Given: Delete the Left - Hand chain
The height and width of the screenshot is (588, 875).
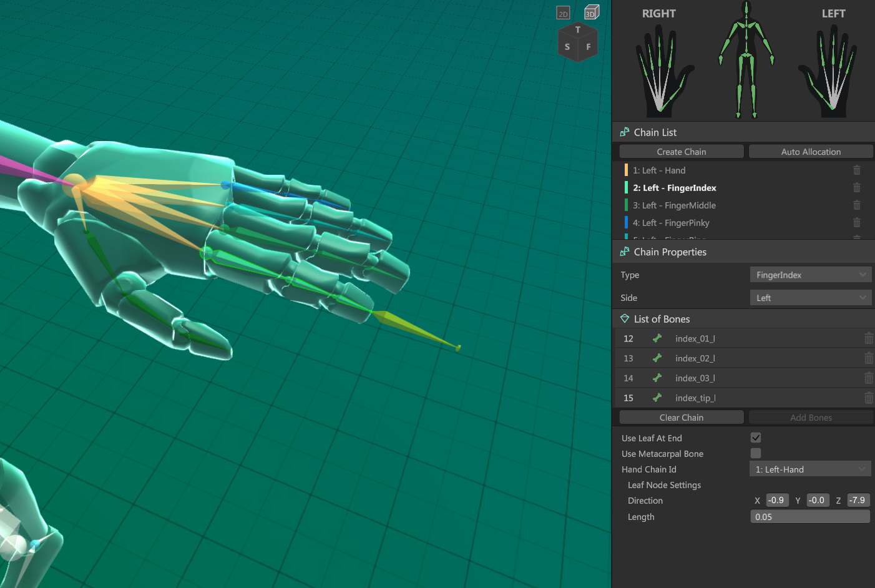Looking at the screenshot, I should point(856,170).
